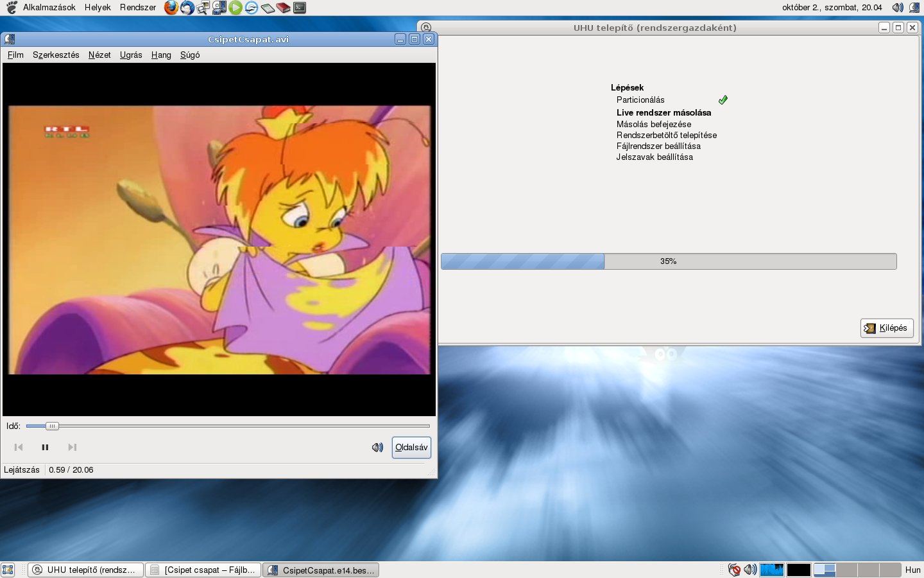Viewport: 924px width, 578px height.
Task: Click the Lépések heading
Action: coord(627,87)
